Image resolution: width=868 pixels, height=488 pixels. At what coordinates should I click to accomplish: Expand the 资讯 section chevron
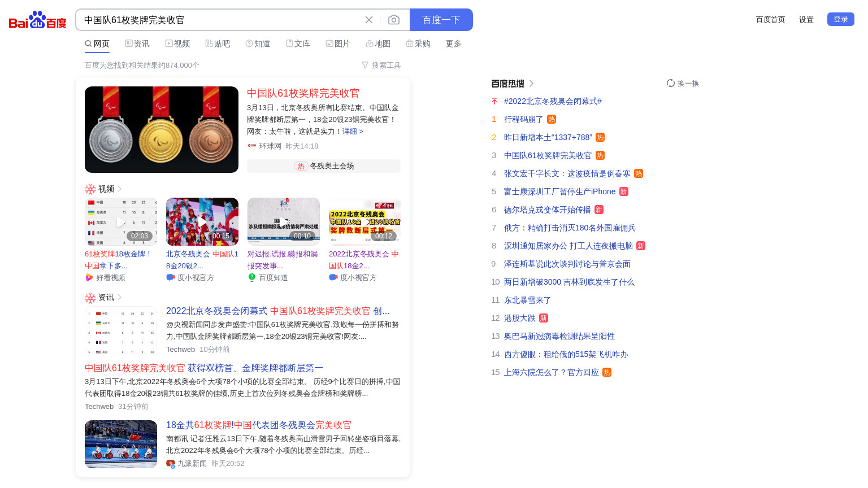(x=120, y=297)
